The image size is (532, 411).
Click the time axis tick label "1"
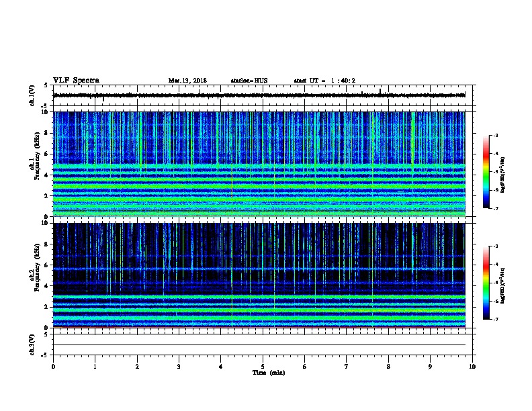(95, 367)
